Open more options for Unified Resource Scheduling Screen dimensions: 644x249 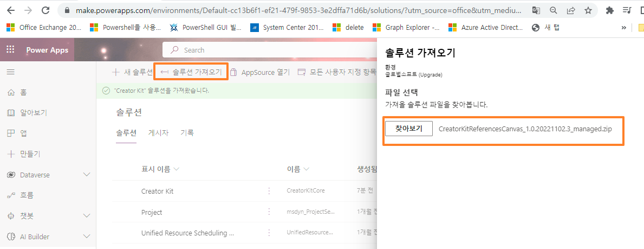click(269, 233)
